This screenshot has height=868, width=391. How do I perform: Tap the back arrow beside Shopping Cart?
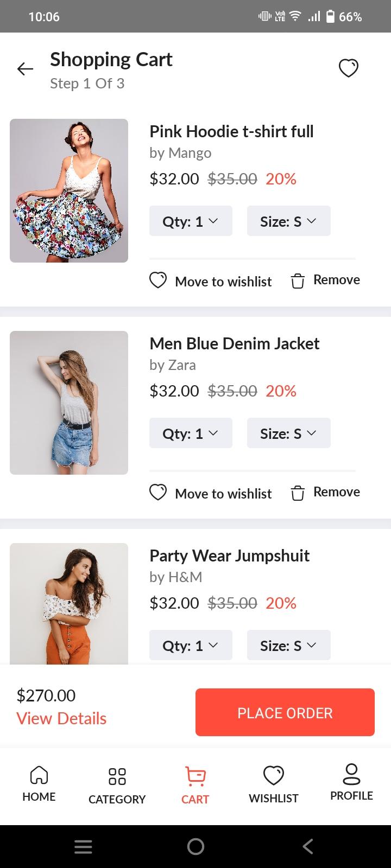(25, 69)
